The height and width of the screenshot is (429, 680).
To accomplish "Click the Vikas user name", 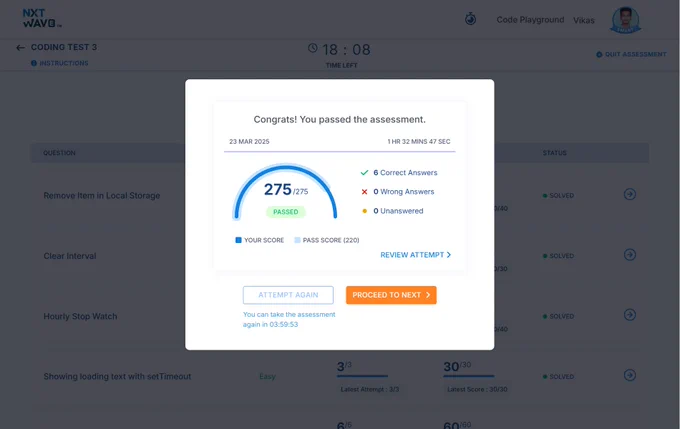I will 584,20.
